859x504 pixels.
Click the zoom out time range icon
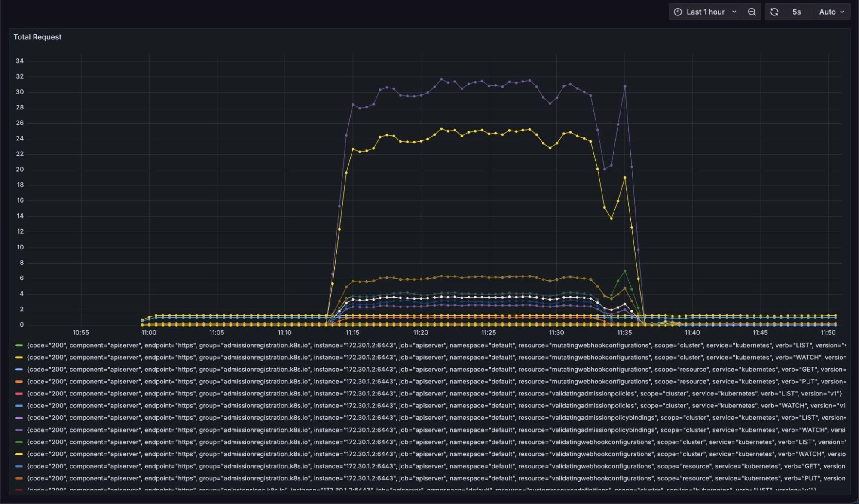(752, 12)
